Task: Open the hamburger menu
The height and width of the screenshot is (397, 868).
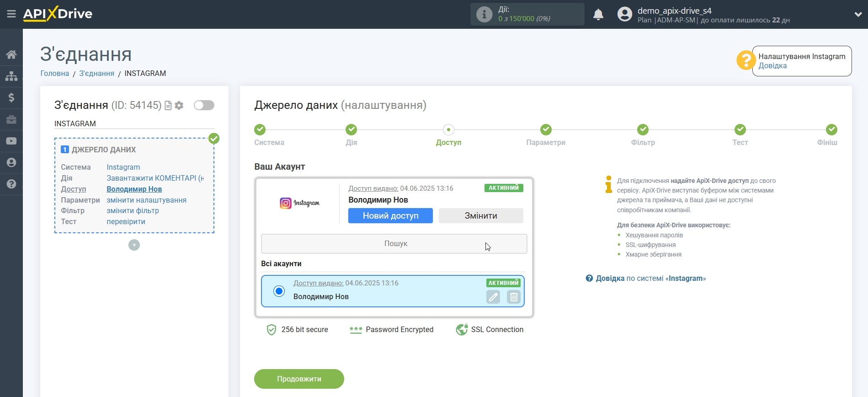Action: point(11,14)
